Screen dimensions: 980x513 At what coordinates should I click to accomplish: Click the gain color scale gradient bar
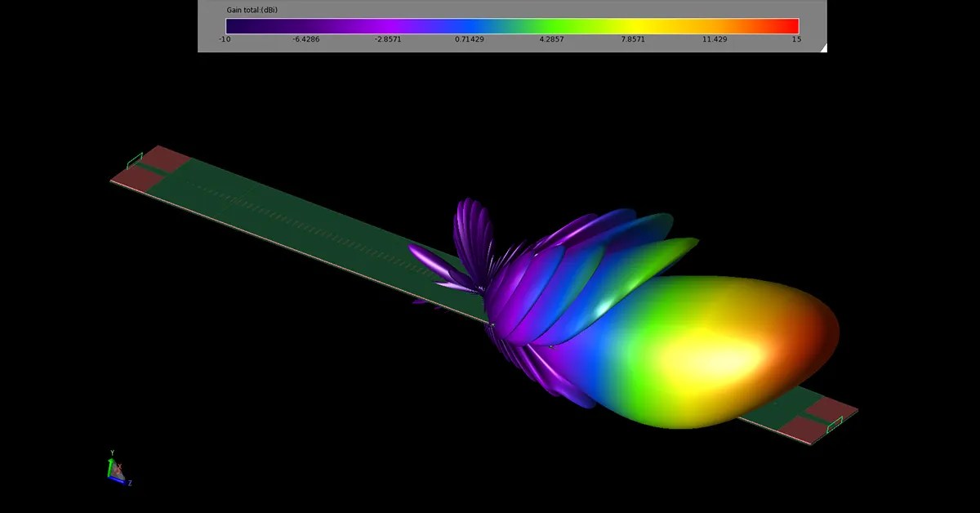click(x=512, y=25)
